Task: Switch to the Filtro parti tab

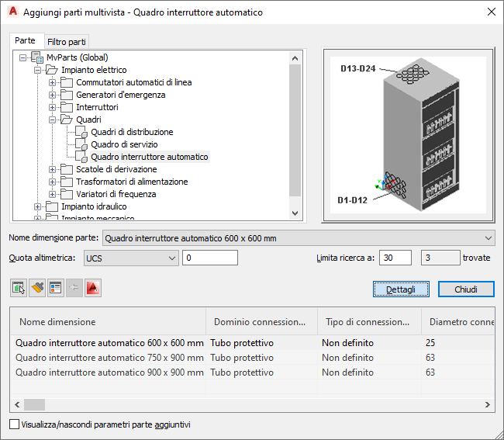Action: click(67, 42)
